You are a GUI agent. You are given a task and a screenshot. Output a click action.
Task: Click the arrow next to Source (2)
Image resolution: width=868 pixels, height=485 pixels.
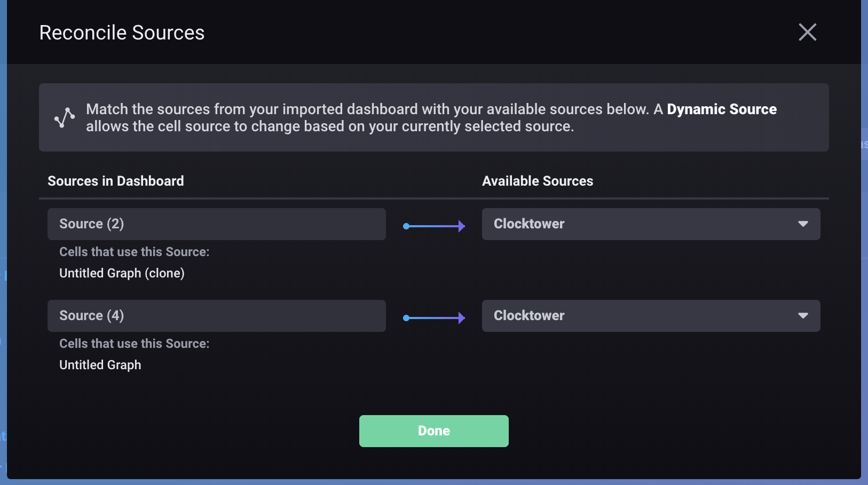(433, 226)
